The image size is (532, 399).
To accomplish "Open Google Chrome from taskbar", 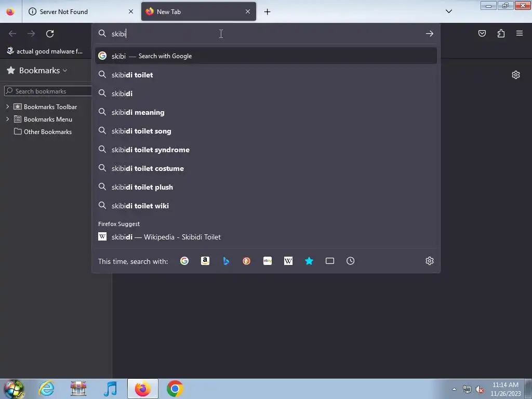I will point(175,389).
